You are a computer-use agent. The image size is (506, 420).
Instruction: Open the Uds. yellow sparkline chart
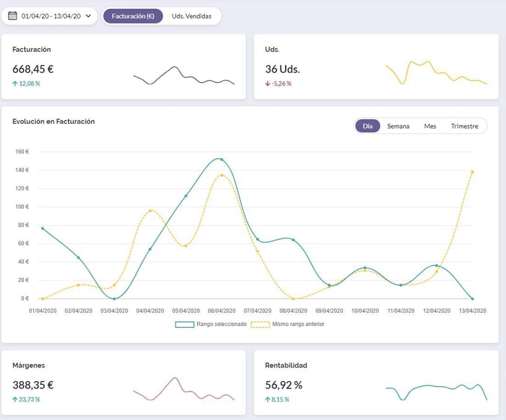click(436, 72)
